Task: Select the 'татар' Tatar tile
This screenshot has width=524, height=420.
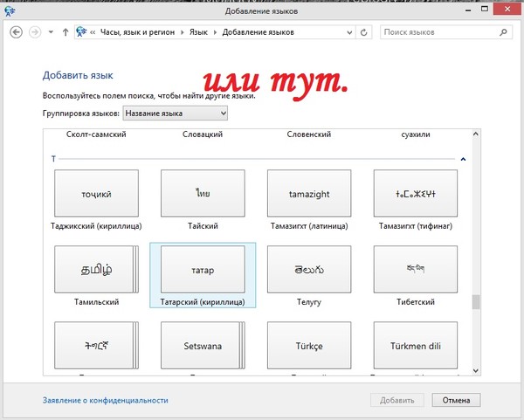Action: click(203, 269)
